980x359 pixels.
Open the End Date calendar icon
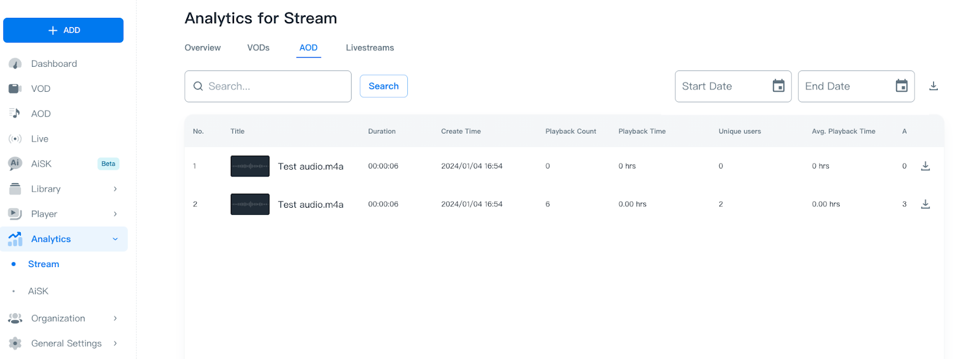coord(901,86)
